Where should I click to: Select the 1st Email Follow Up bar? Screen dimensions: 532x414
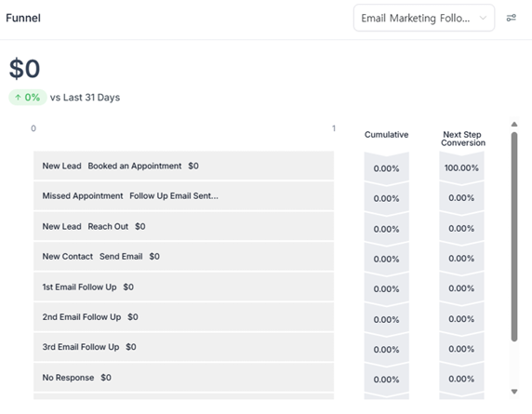pyautogui.click(x=183, y=287)
